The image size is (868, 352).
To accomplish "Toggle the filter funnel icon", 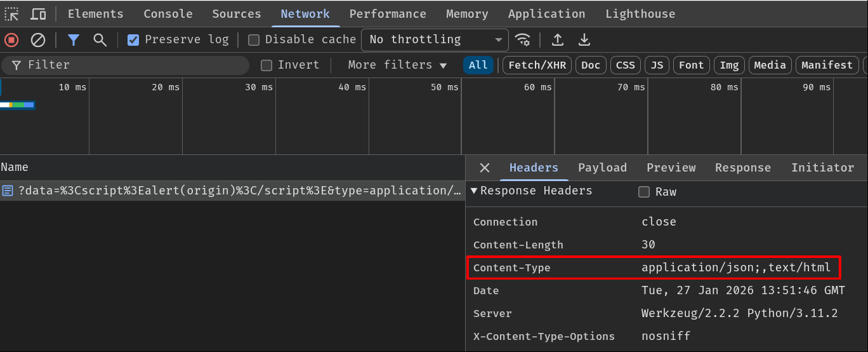I will point(74,40).
